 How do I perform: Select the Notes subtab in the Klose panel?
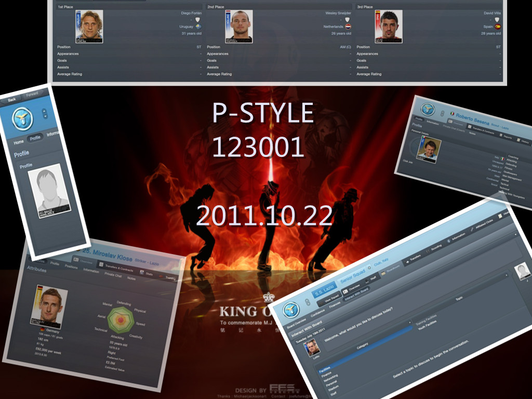click(x=131, y=278)
